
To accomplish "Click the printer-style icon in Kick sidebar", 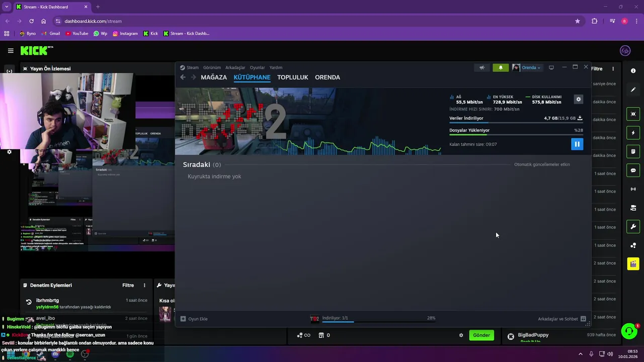I will click(633, 208).
